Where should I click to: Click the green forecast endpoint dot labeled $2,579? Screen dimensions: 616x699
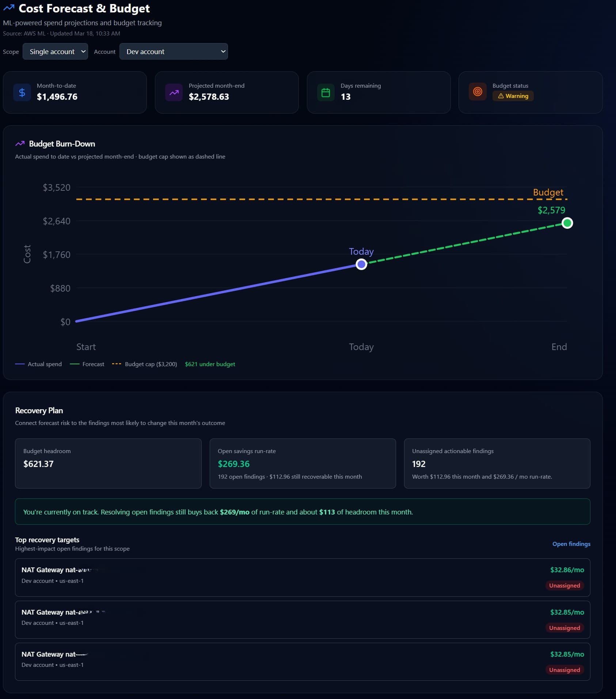click(x=567, y=223)
